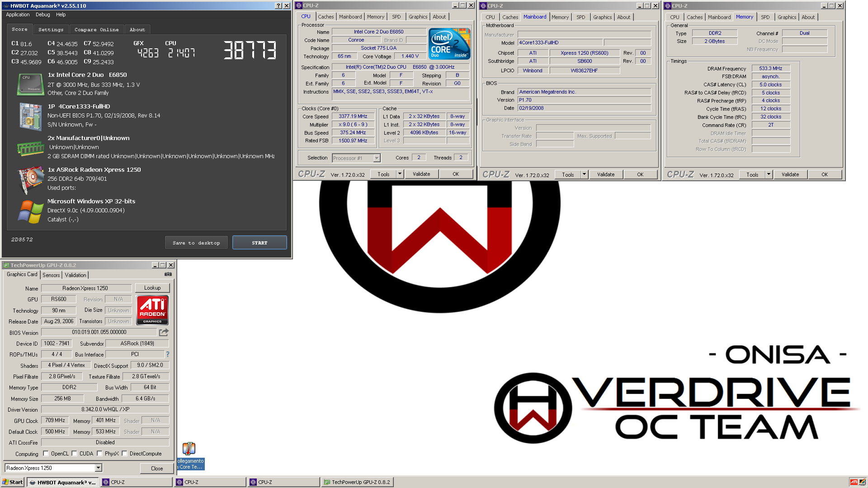Open About tab in CPU-Z Memory window
Image resolution: width=868 pixels, height=488 pixels.
pos(808,17)
